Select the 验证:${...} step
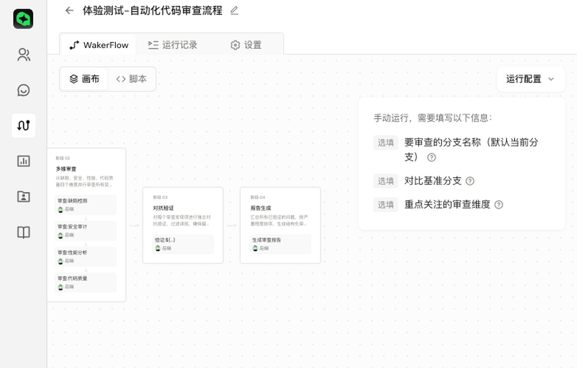 [183, 244]
